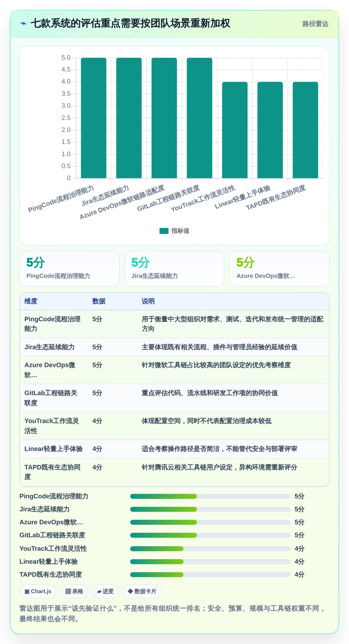Open the Jira生态延续能力 5分 data card
This screenshot has height=644, width=349.
(175, 268)
